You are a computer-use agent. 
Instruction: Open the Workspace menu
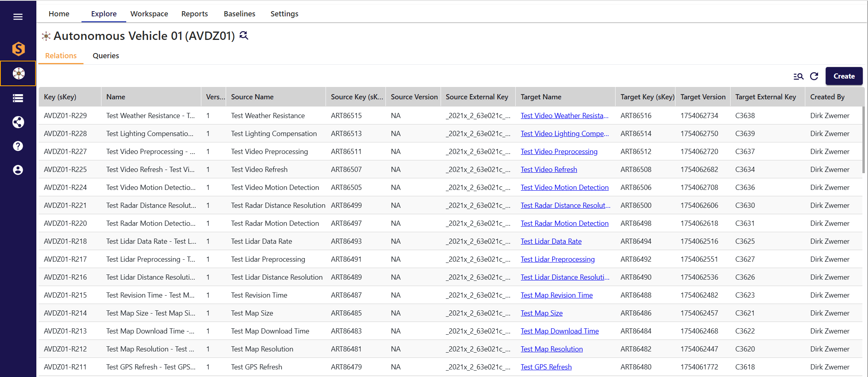coord(149,14)
